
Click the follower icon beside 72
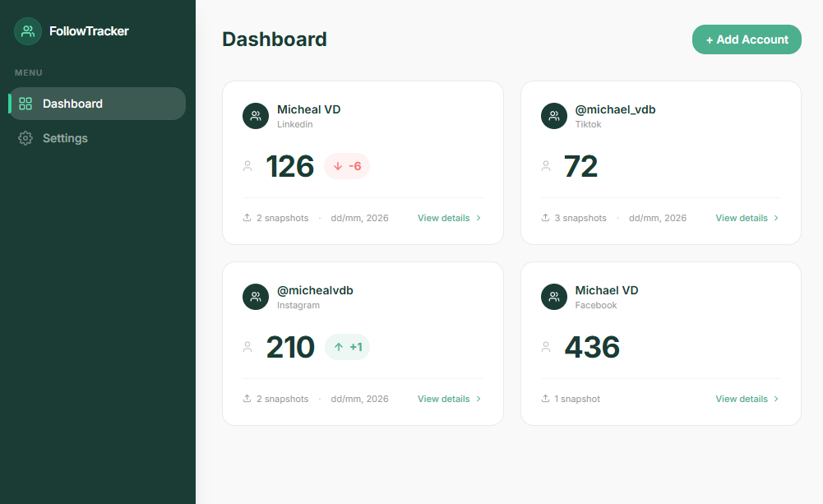pos(546,166)
